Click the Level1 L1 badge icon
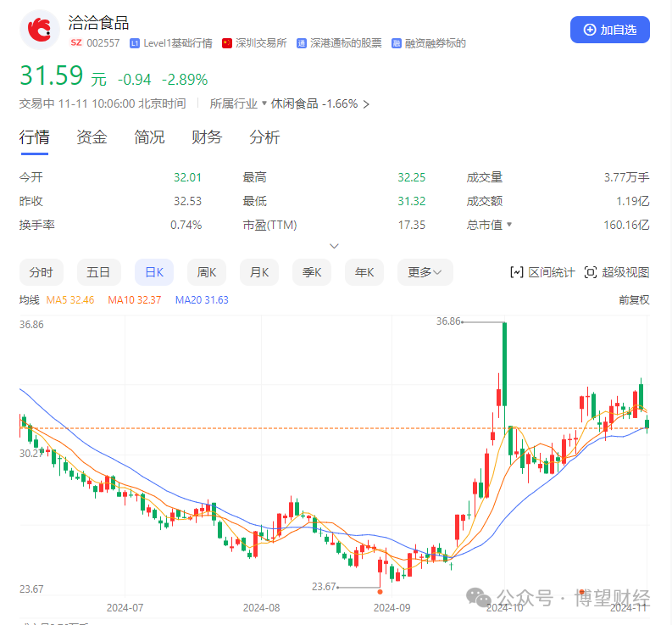This screenshot has width=672, height=625. click(135, 43)
